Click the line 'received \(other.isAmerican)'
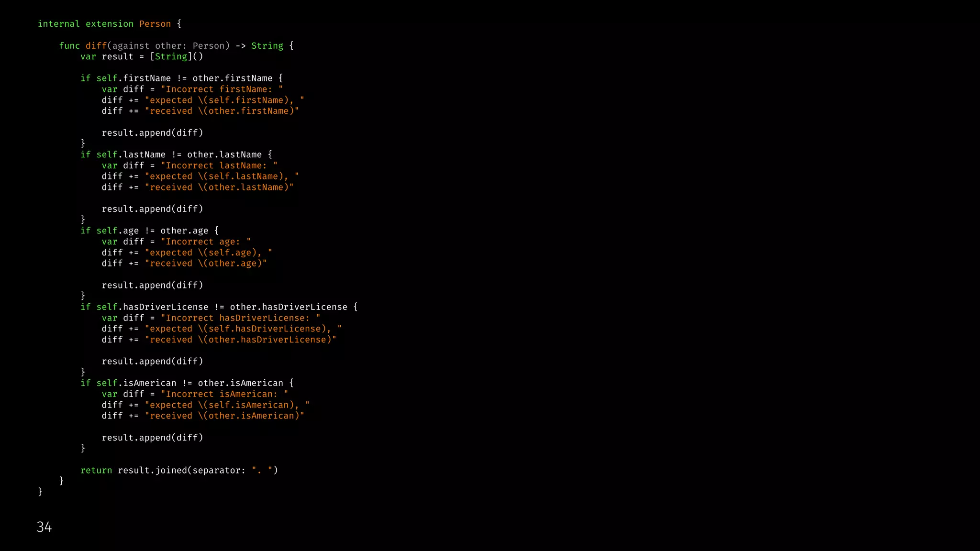Image resolution: width=980 pixels, height=551 pixels. [x=203, y=416]
